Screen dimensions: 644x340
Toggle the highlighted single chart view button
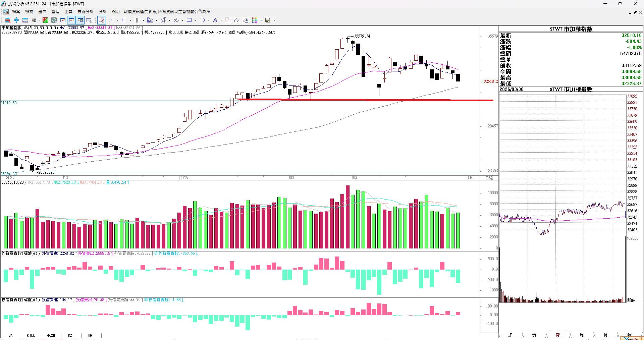[71, 20]
